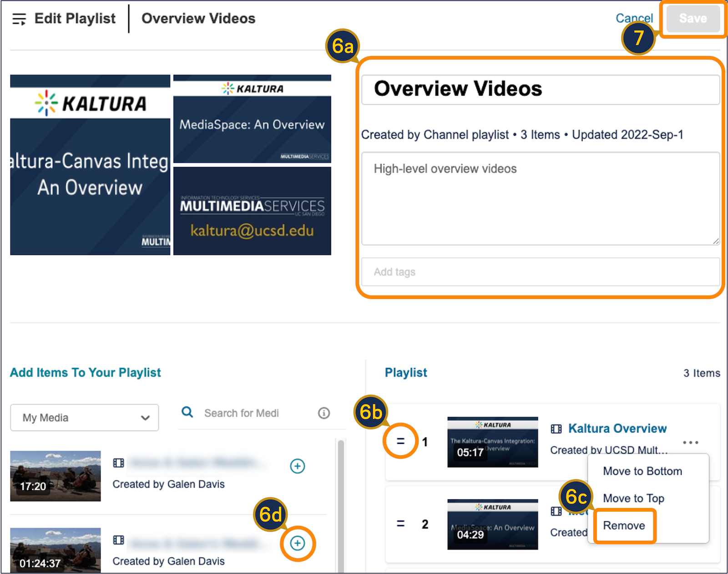Viewport: 728px width, 574px height.
Task: Click the 04:29 MediaSpace playlist thumbnail
Action: click(x=493, y=524)
